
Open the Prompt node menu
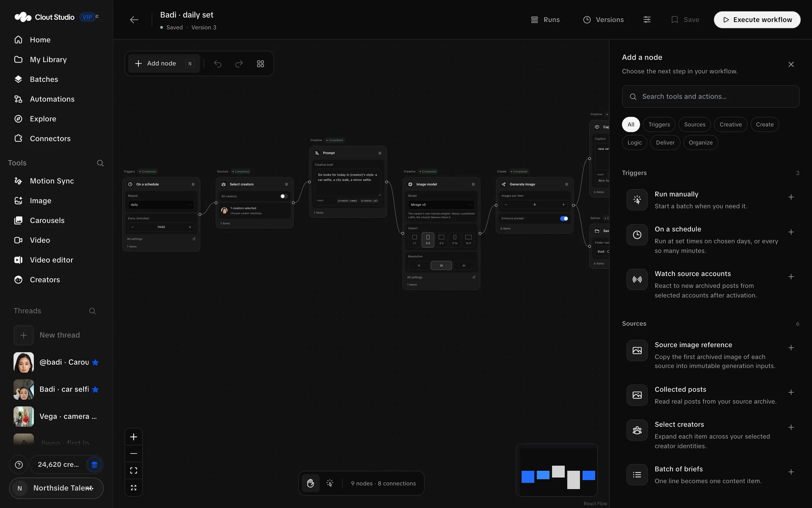point(380,153)
